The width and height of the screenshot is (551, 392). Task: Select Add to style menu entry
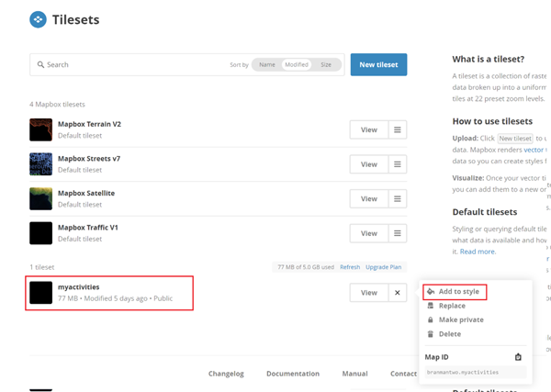pyautogui.click(x=455, y=292)
